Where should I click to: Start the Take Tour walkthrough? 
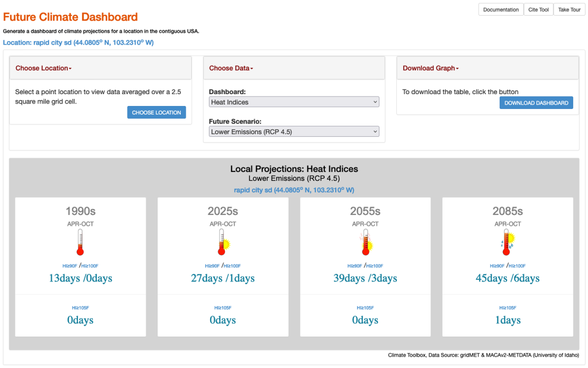(569, 10)
